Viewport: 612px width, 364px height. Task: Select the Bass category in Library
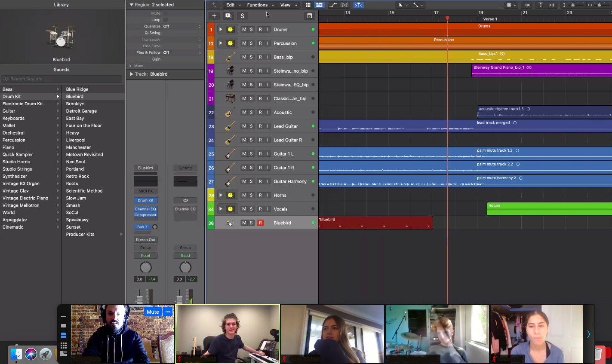click(8, 89)
